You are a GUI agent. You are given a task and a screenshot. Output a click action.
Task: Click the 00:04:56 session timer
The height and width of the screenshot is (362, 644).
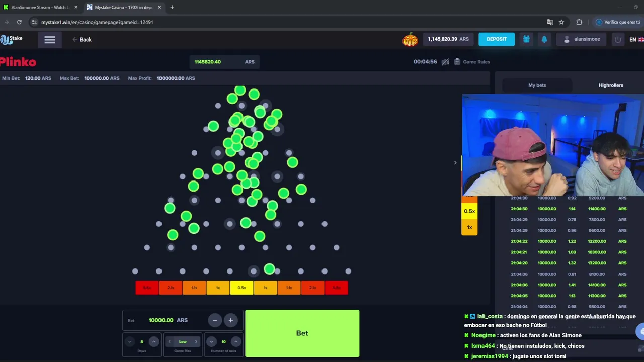point(425,62)
